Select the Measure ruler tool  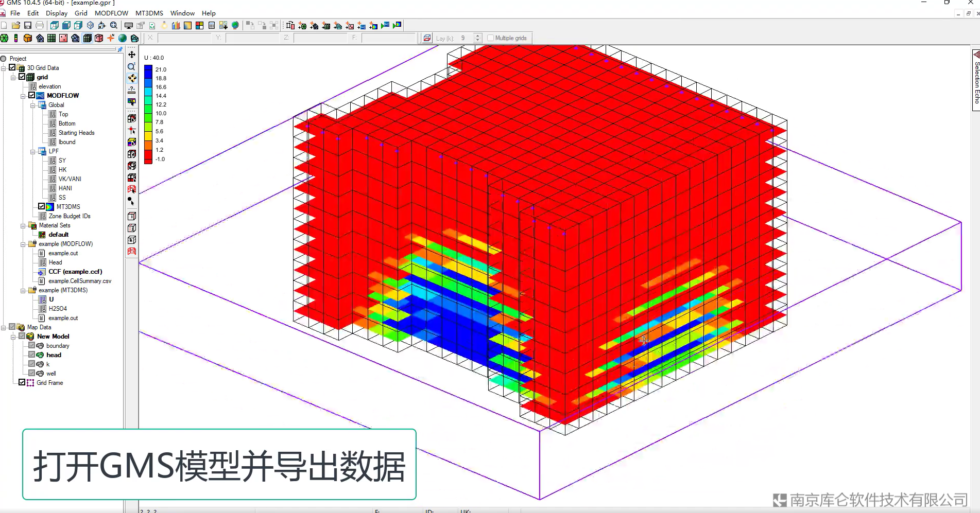point(132,90)
